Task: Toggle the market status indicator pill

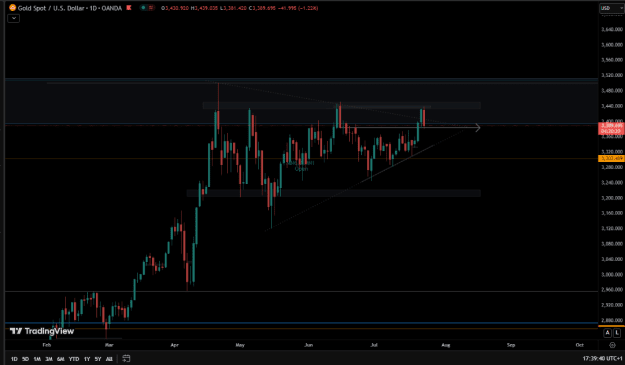Action: coord(147,8)
